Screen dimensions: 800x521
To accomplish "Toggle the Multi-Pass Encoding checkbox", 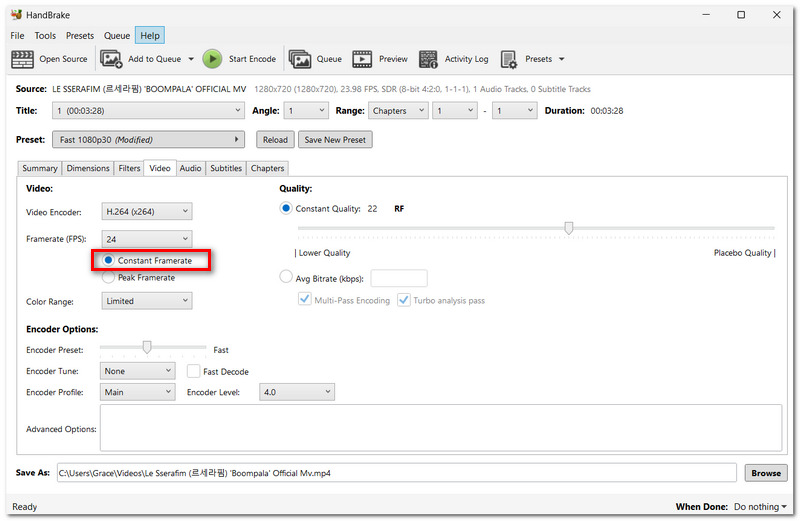I will point(305,300).
